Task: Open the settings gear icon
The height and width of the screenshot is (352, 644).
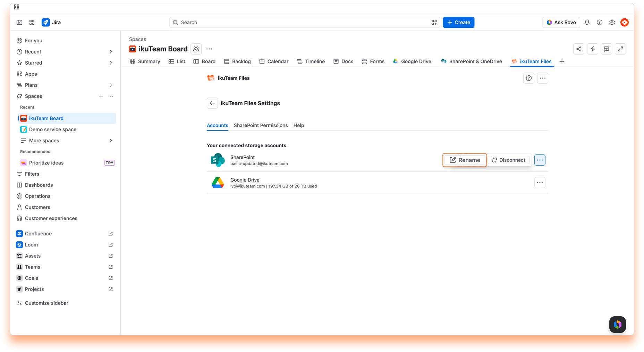Action: 612,22
